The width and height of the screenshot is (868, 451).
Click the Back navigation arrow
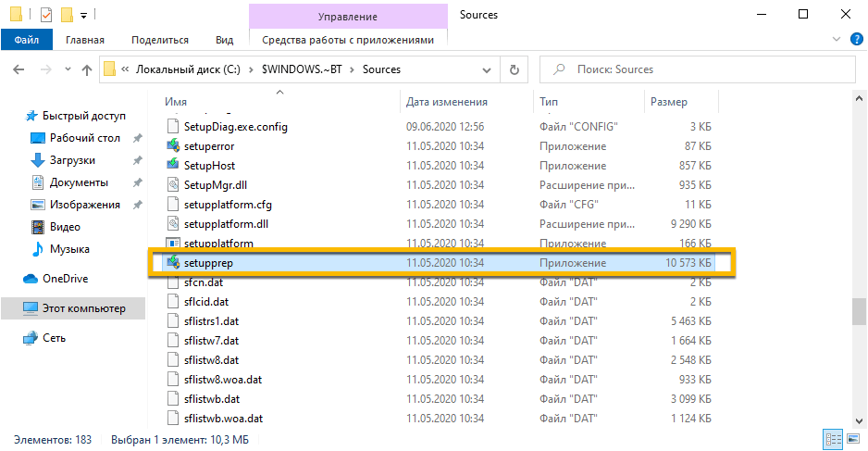pyautogui.click(x=19, y=69)
